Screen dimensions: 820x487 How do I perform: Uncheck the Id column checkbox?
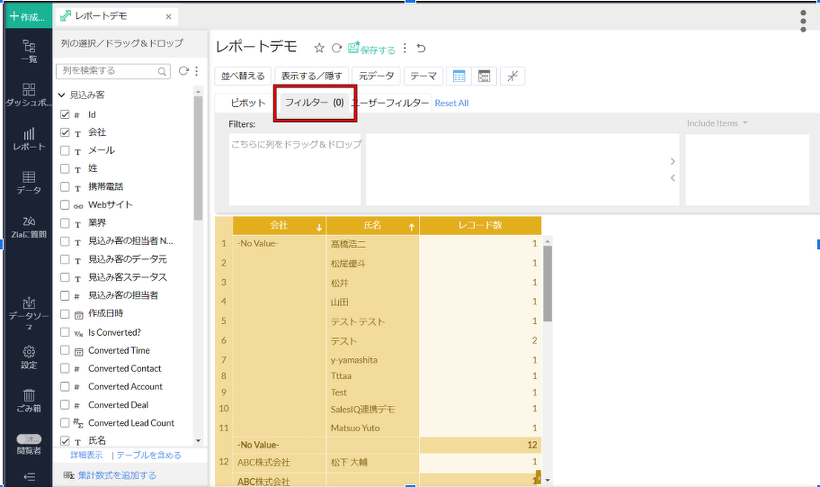tap(65, 114)
